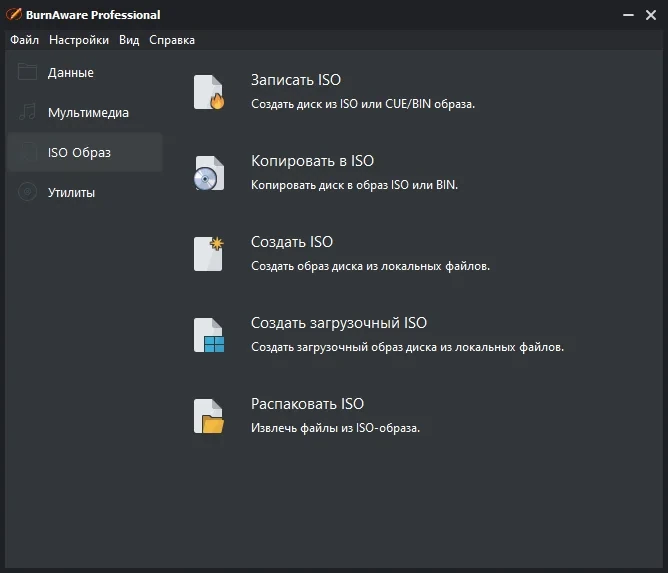Click the folder page icon for Распаковать ISO
The width and height of the screenshot is (668, 573).
pos(209,416)
